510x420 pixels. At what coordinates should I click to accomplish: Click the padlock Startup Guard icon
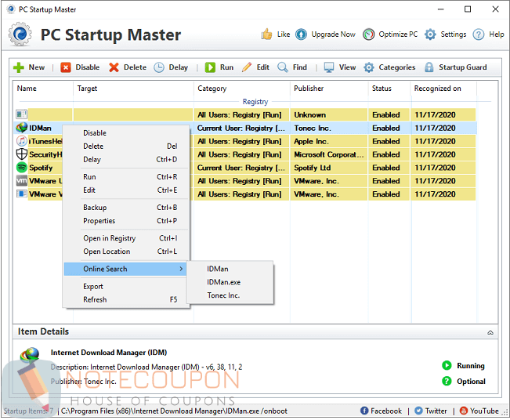[x=429, y=67]
